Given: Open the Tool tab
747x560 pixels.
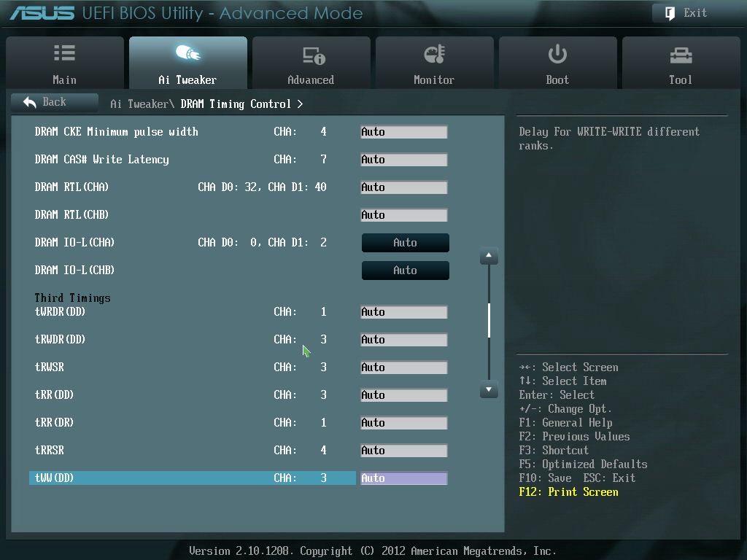Looking at the screenshot, I should 681,63.
